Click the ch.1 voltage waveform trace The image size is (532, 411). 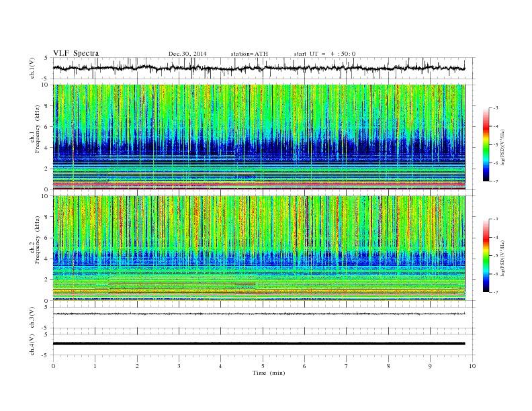[x=259, y=68]
